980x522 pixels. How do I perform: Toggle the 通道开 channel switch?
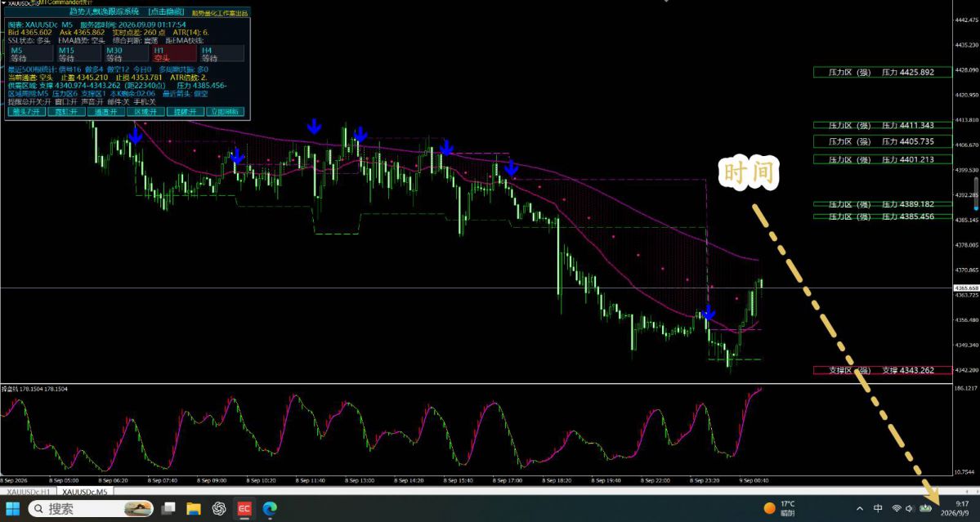[x=105, y=112]
